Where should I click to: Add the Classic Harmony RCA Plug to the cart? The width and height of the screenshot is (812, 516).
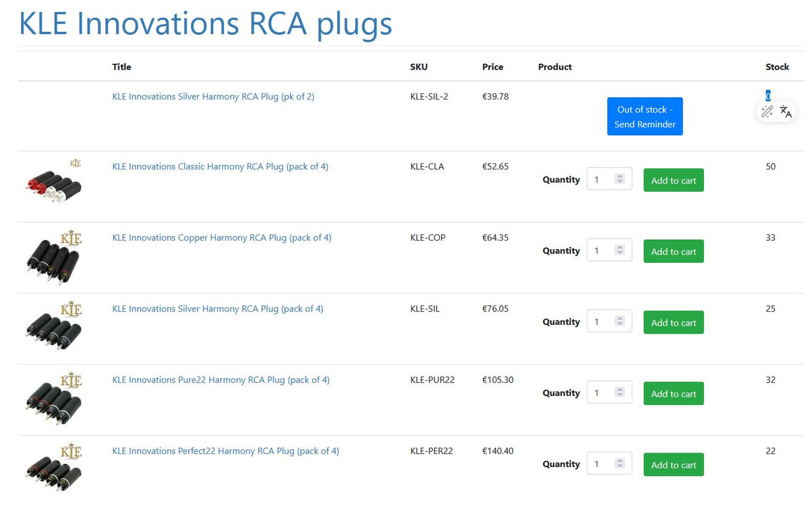(x=674, y=180)
